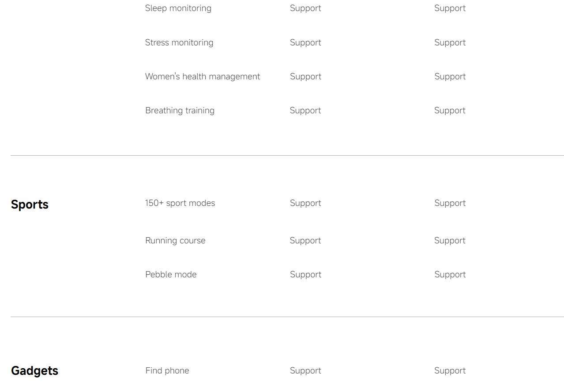Click the Gadgets section heading
The width and height of the screenshot is (564, 392).
34,371
